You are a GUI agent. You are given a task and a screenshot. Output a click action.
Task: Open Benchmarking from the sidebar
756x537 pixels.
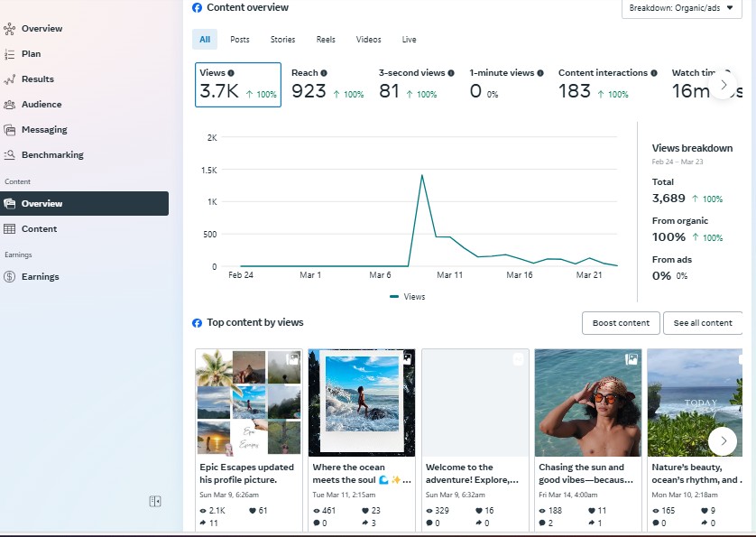tap(52, 155)
